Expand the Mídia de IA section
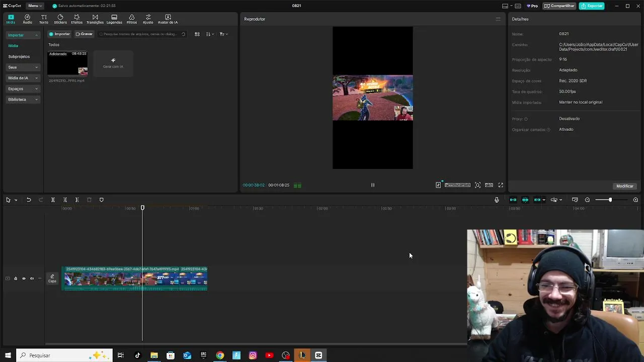Screen dimensions: 644x362 pos(23,78)
